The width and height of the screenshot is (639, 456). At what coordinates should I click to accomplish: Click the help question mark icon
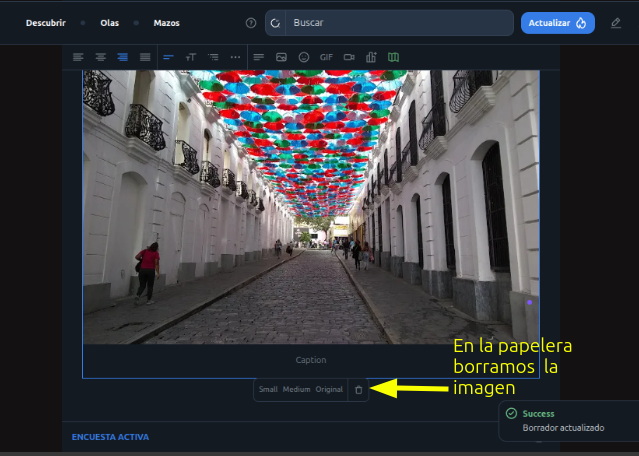[x=251, y=23]
